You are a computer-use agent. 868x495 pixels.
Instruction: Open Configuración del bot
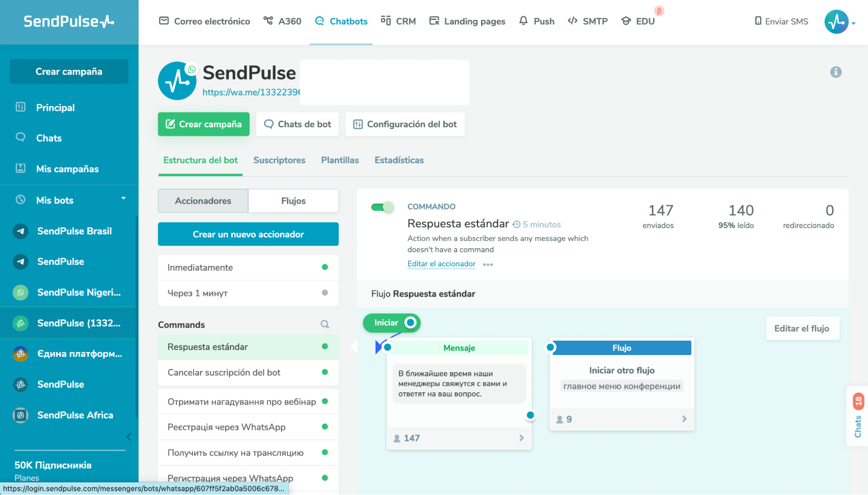click(405, 124)
